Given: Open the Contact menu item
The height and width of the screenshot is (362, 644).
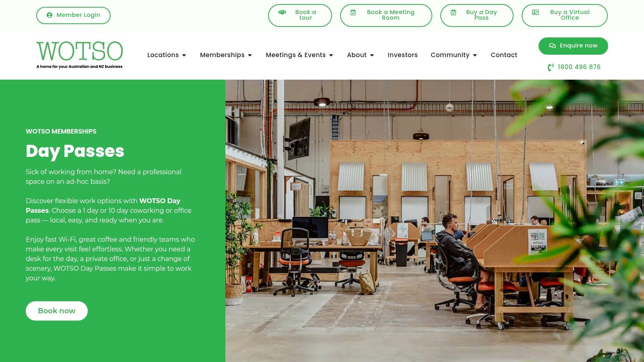Looking at the screenshot, I should click(x=504, y=55).
